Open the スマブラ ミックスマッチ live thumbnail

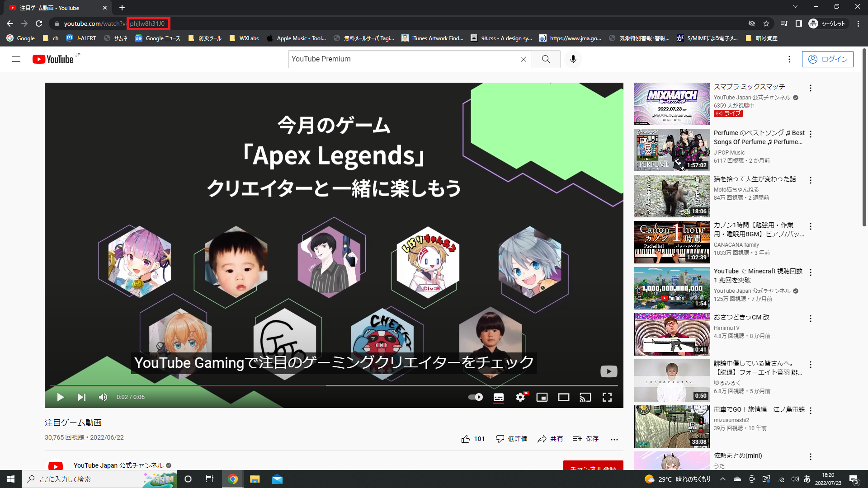click(x=672, y=104)
